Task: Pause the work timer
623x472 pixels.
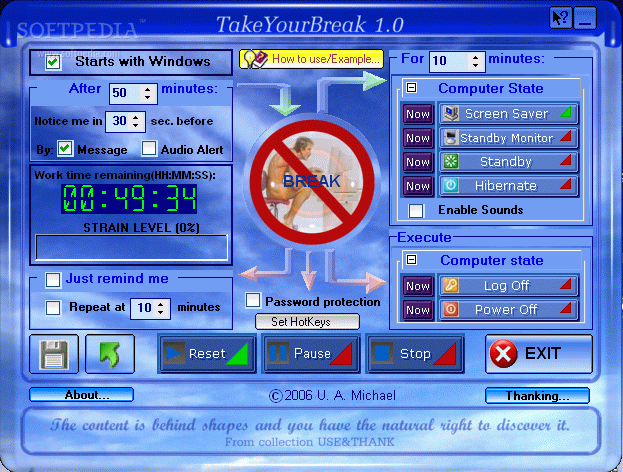Action: pyautogui.click(x=311, y=354)
